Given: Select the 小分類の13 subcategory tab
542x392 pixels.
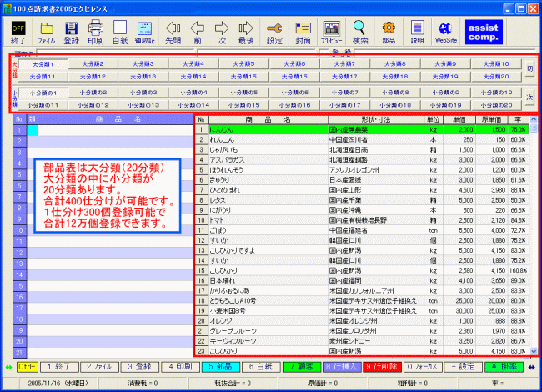Looking at the screenshot, I should coord(143,105).
